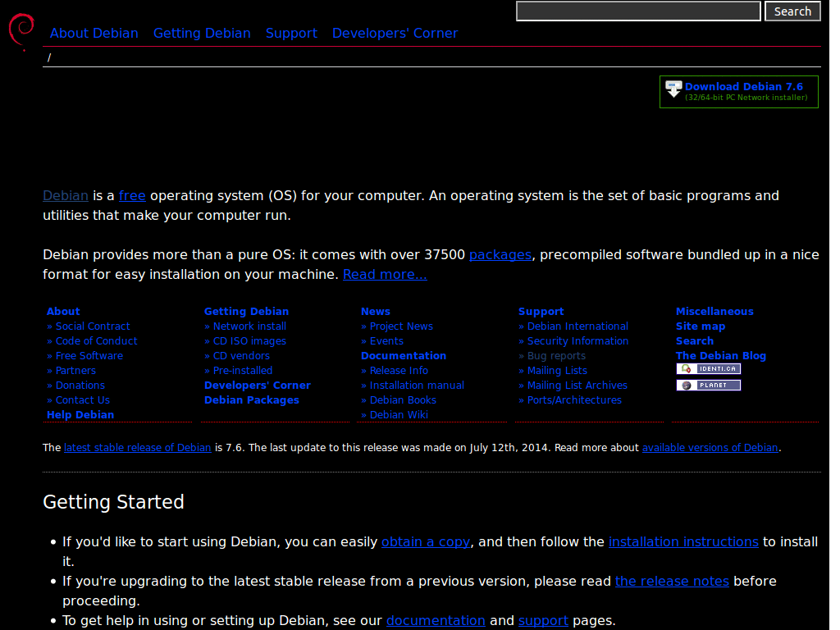Open the Getting Debian menu
The width and height of the screenshot is (840, 630).
click(202, 33)
